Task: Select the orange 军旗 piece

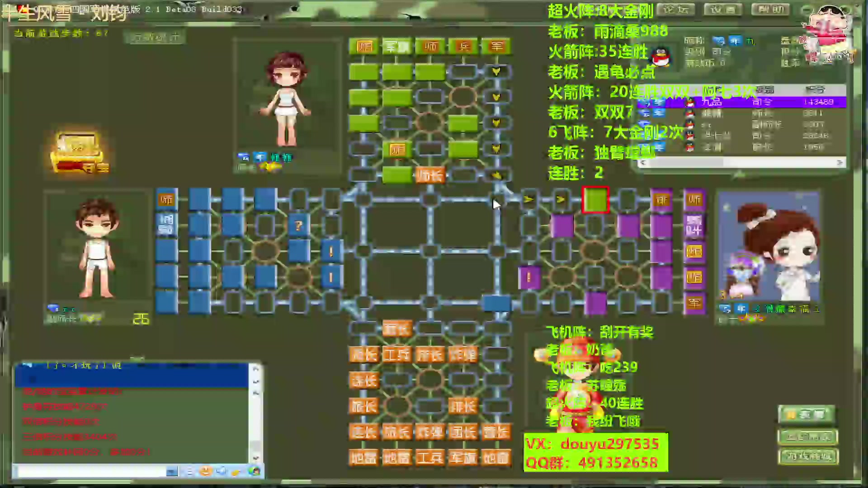Action: coord(463,458)
